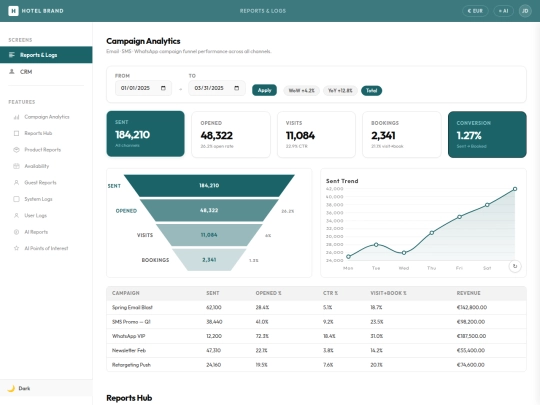
Task: Select the WoW +4.2% comparison pill
Action: (x=301, y=91)
